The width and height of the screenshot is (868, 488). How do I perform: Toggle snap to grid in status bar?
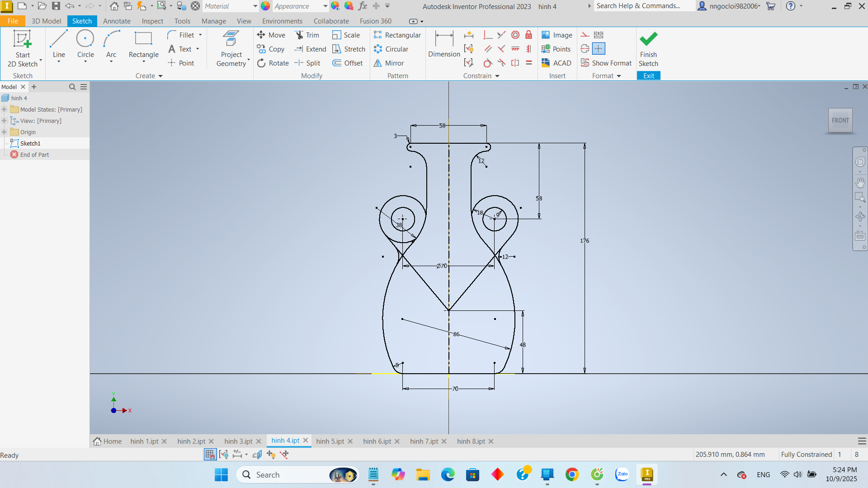[x=210, y=455]
